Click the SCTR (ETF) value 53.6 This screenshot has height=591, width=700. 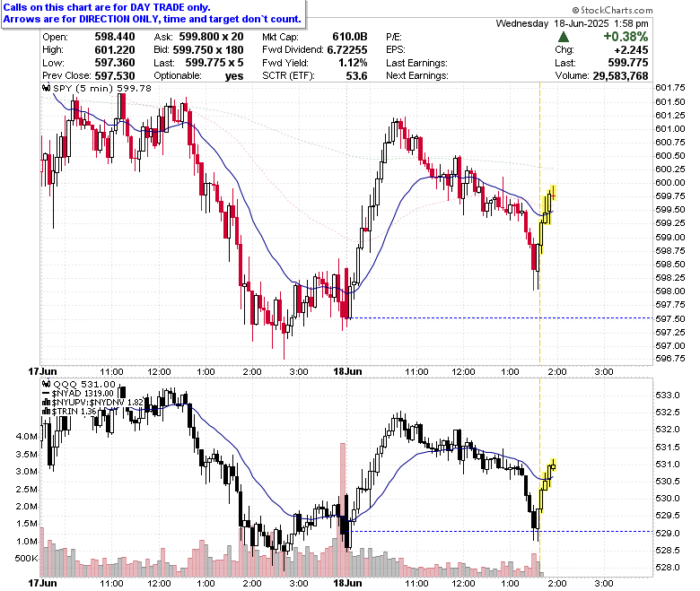(x=356, y=76)
